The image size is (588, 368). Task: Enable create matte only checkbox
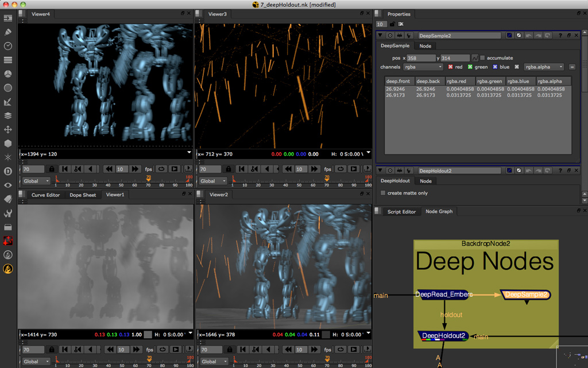pos(383,193)
